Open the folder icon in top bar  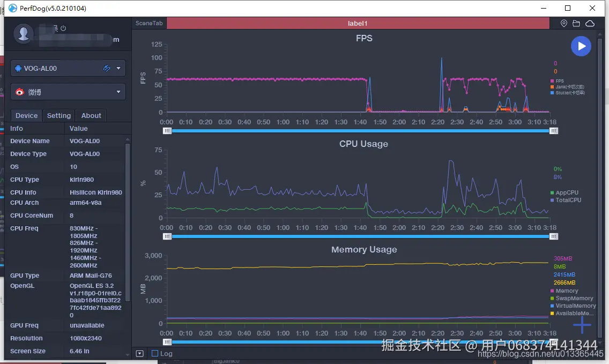click(576, 23)
